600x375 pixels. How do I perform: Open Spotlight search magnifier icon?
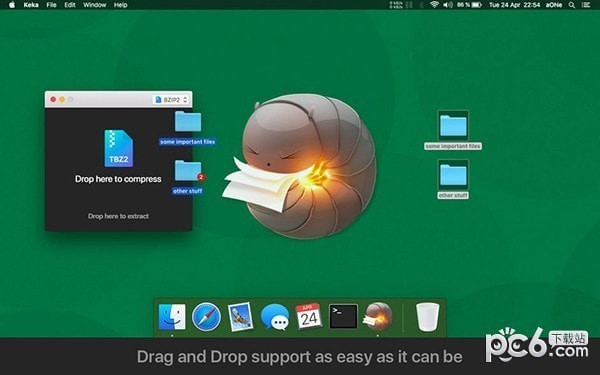(x=572, y=5)
